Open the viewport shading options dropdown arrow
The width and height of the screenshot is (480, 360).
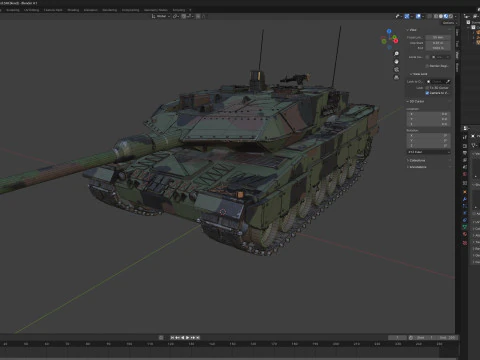click(x=456, y=16)
